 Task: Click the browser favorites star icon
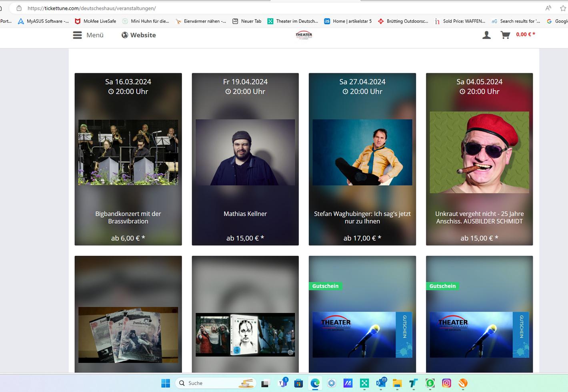pyautogui.click(x=563, y=8)
